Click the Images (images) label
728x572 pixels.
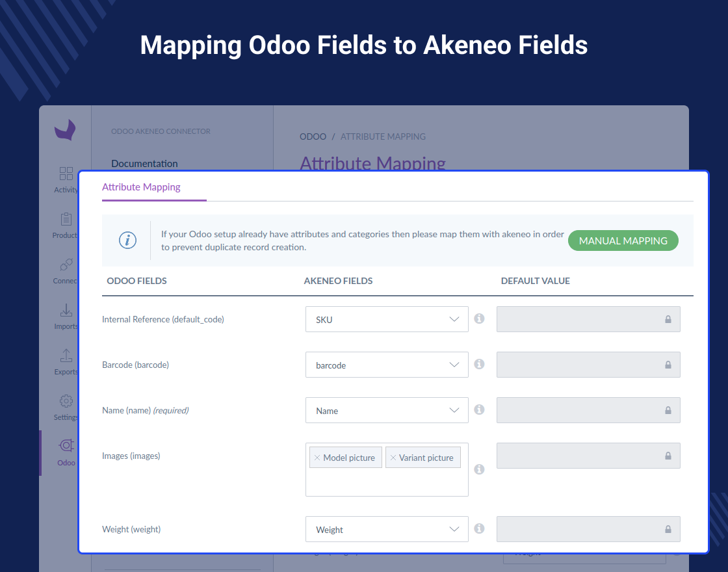131,456
